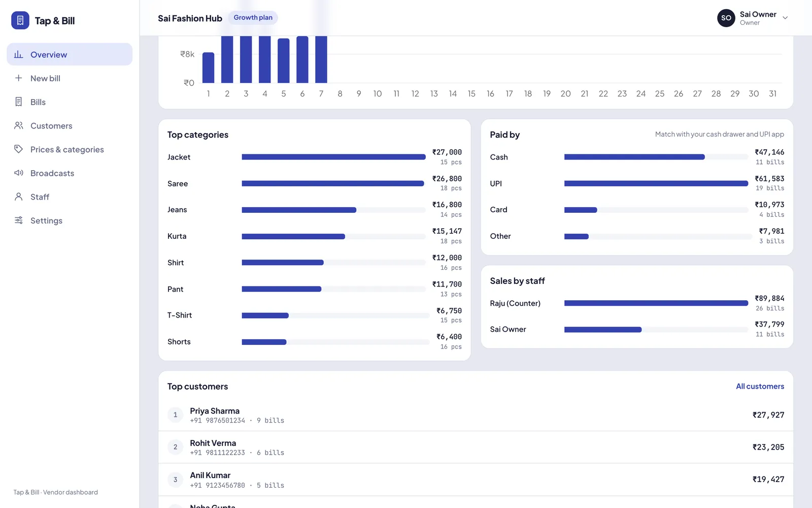The height and width of the screenshot is (508, 812).
Task: Click the SO user avatar
Action: point(726,18)
